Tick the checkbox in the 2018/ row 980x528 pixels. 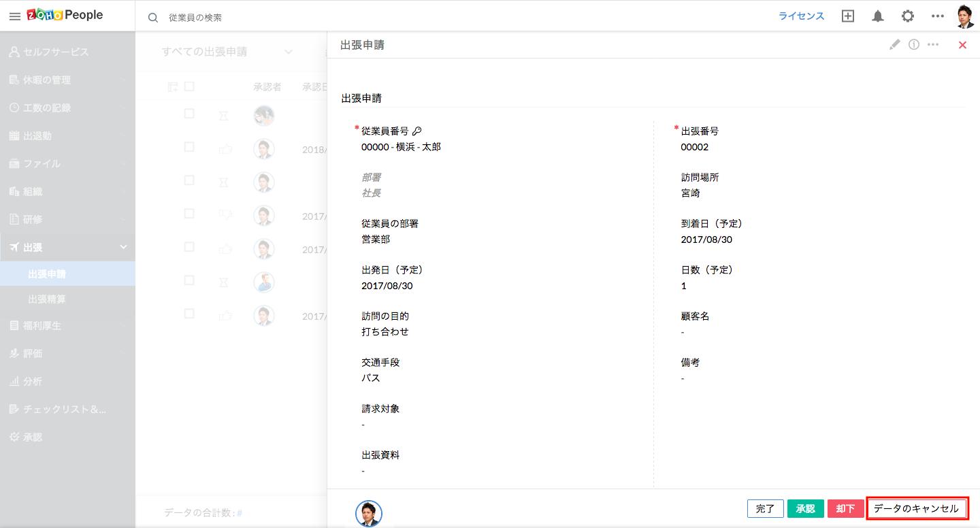tap(189, 147)
